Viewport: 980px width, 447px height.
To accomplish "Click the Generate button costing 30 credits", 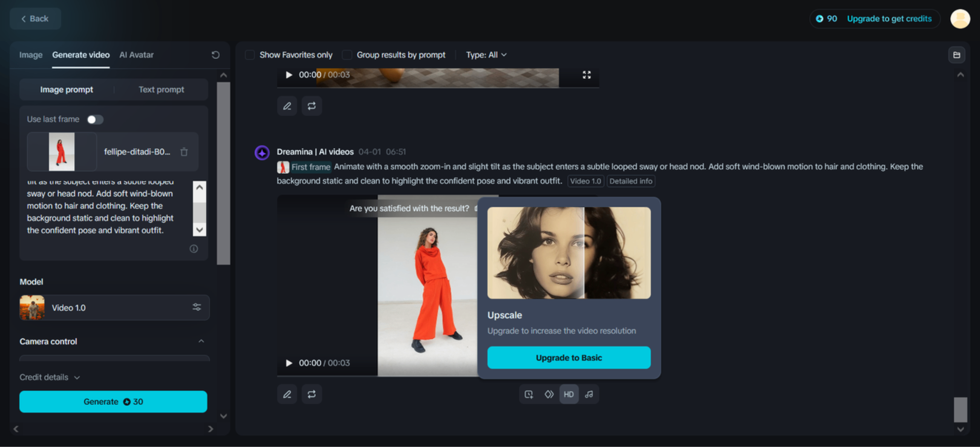I will tap(113, 402).
